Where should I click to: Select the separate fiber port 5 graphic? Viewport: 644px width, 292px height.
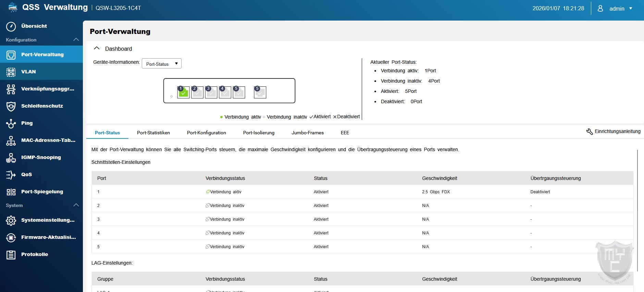pyautogui.click(x=260, y=92)
